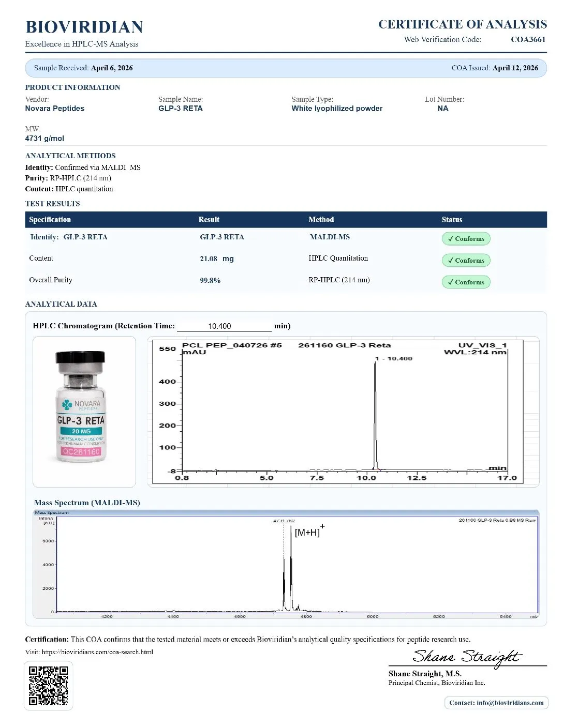The image size is (563, 728).
Task: Click the [M+H]+ peak label in mass spectrum
Action: click(x=309, y=531)
